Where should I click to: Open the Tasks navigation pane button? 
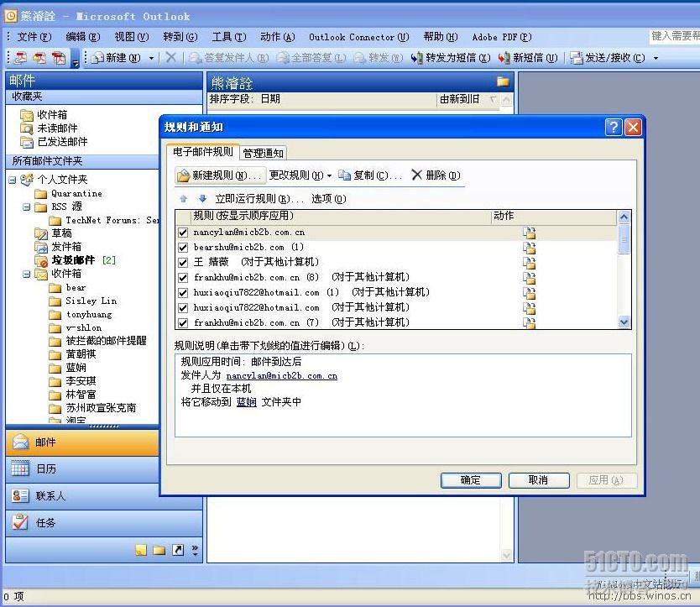[104, 522]
